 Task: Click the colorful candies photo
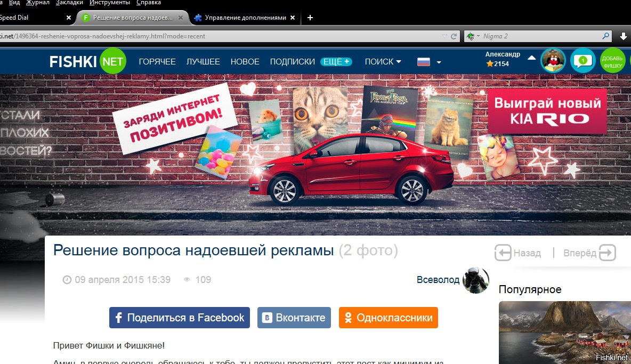pos(218,152)
